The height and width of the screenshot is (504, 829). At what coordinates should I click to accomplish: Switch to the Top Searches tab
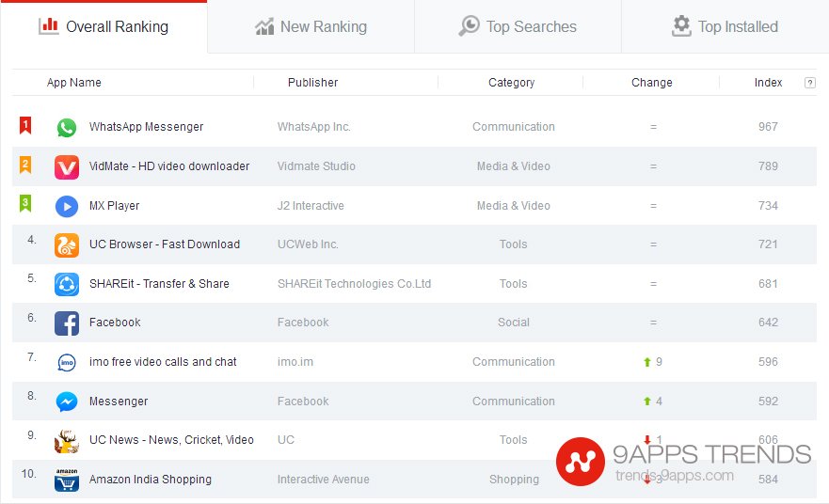click(518, 26)
